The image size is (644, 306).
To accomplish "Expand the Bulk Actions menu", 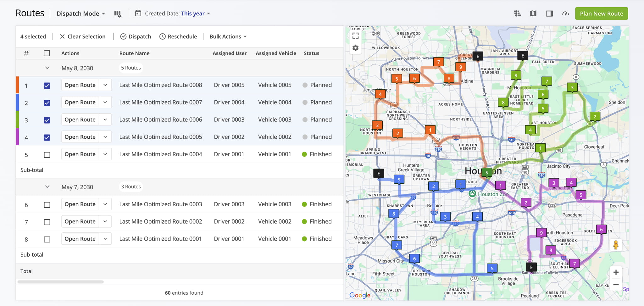I will [228, 36].
